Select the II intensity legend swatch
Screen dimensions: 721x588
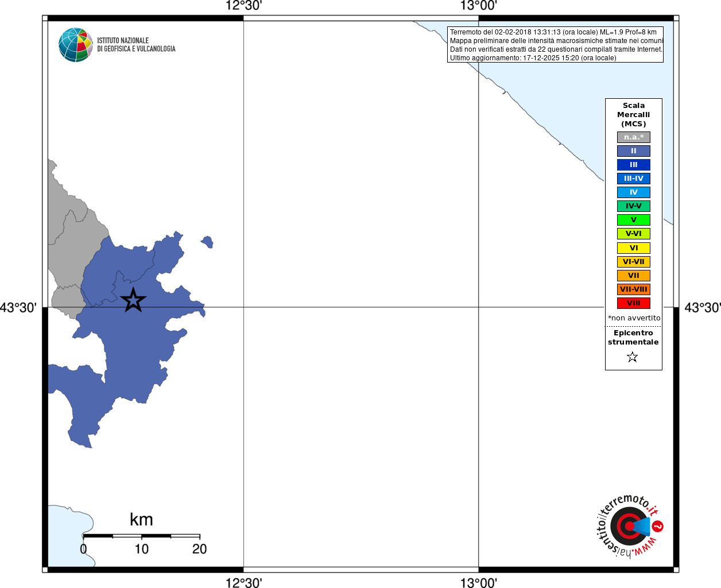point(634,151)
